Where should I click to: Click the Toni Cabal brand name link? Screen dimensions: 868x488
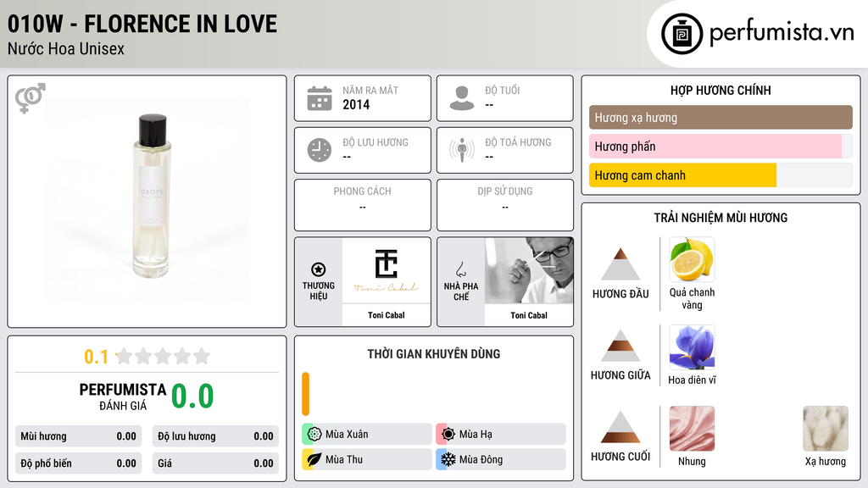(x=386, y=315)
